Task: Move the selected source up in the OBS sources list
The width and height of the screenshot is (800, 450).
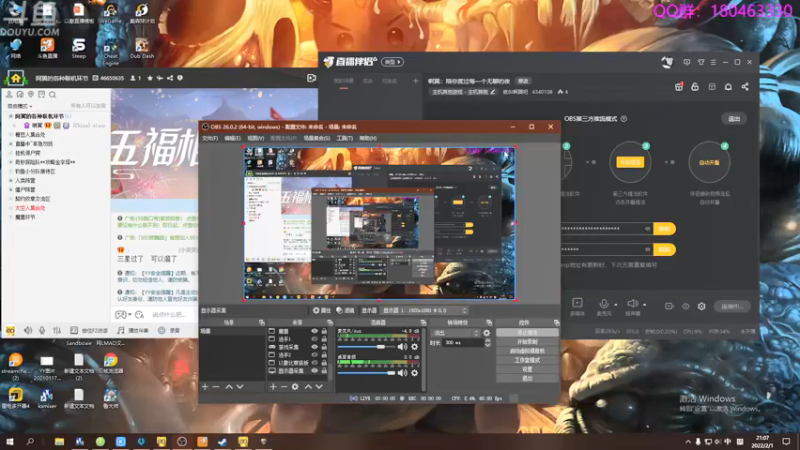Action: click(308, 387)
